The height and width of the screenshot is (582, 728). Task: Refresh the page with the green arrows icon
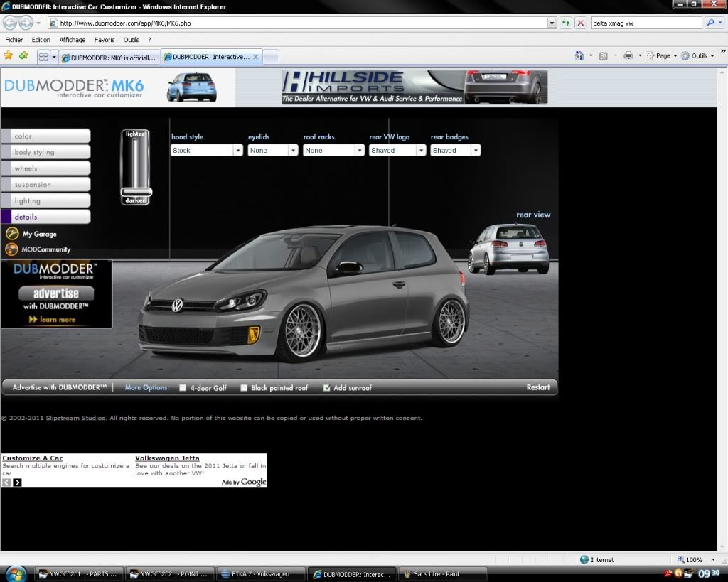pos(565,23)
